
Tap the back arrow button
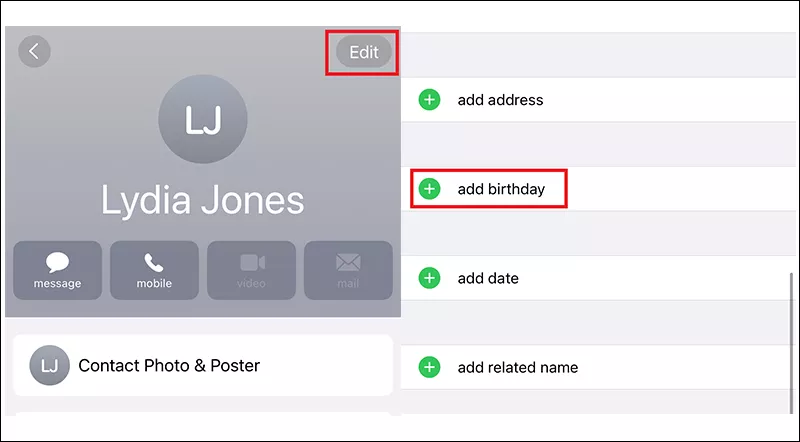tap(34, 52)
